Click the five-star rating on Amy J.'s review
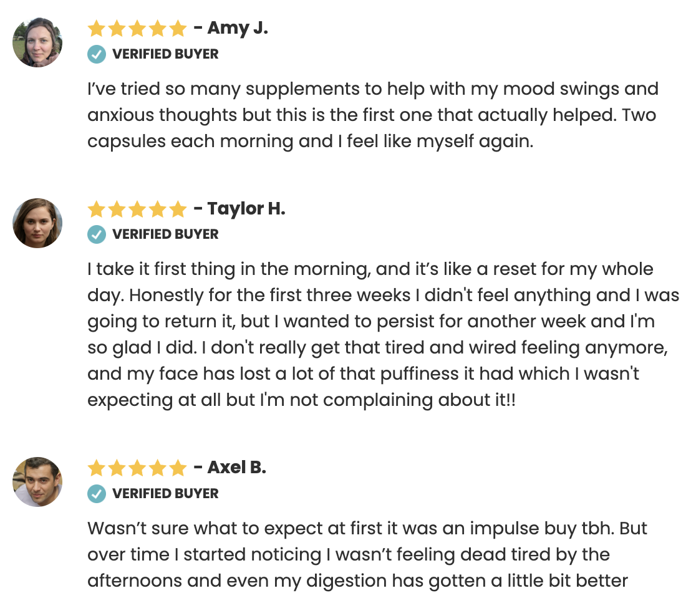Viewport: 696px width, 616px height. (x=137, y=29)
